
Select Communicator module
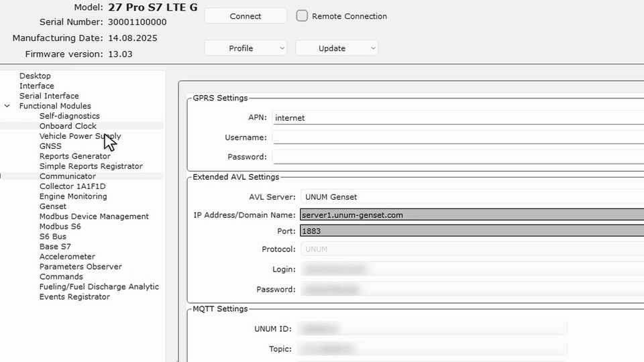click(x=67, y=176)
